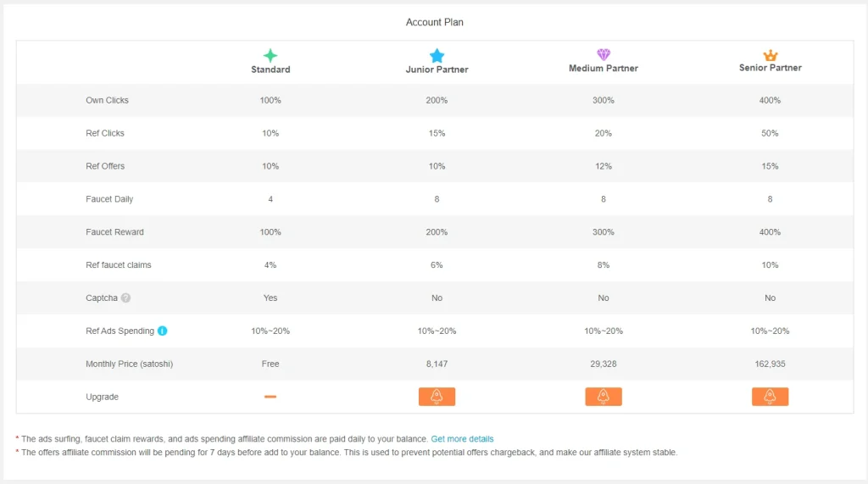Click the Medium Partner heading text

pyautogui.click(x=604, y=68)
